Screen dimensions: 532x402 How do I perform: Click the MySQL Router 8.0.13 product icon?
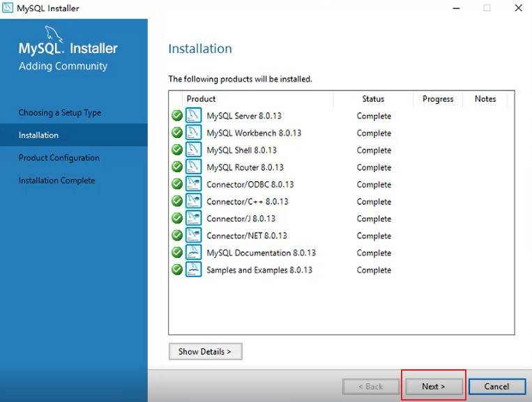pos(193,167)
